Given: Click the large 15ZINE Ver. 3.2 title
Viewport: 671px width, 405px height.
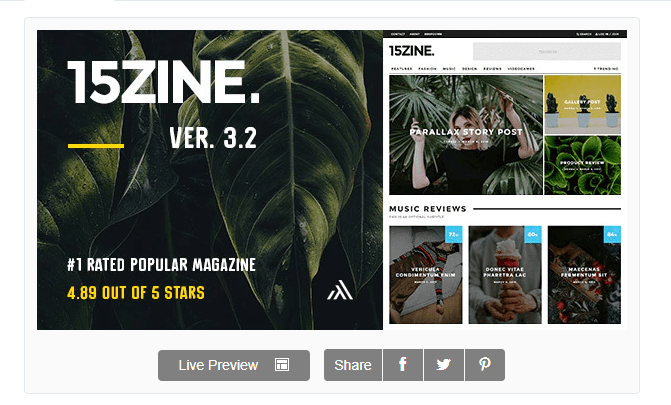Looking at the screenshot, I should tap(163, 103).
